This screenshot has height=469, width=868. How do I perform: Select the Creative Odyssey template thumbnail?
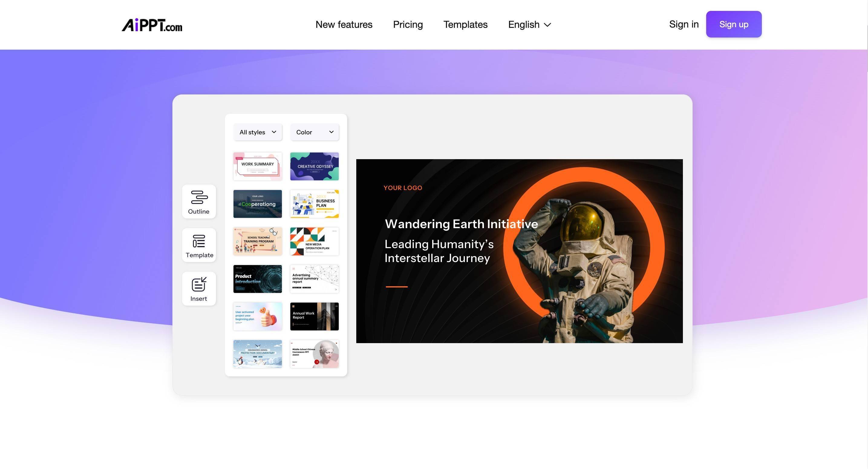coord(314,166)
